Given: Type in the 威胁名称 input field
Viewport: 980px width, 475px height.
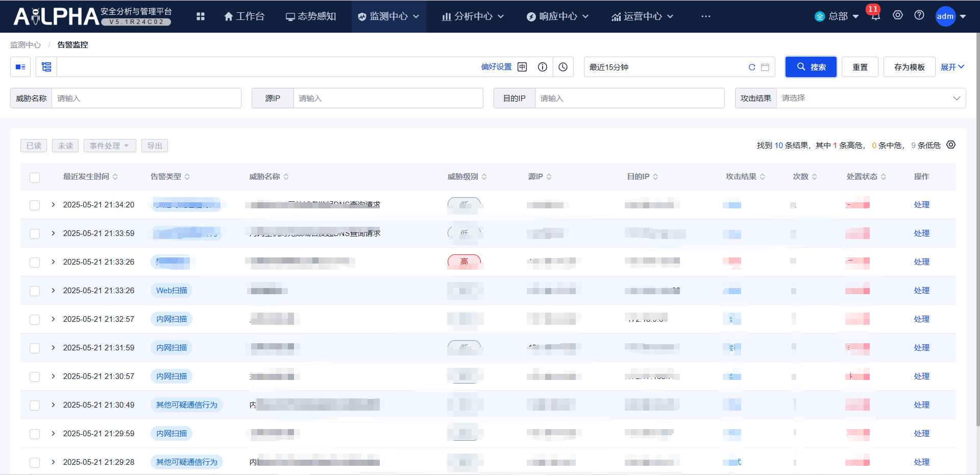Looking at the screenshot, I should click(146, 98).
